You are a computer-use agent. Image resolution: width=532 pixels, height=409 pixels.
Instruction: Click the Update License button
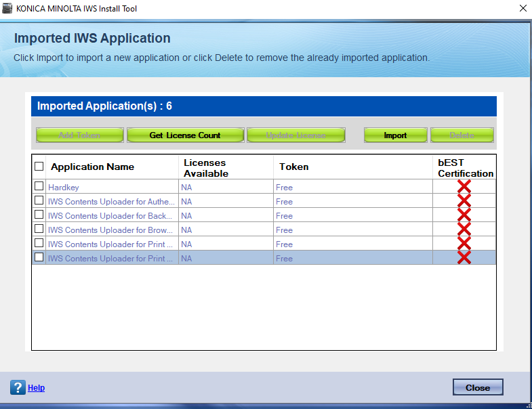295,135
